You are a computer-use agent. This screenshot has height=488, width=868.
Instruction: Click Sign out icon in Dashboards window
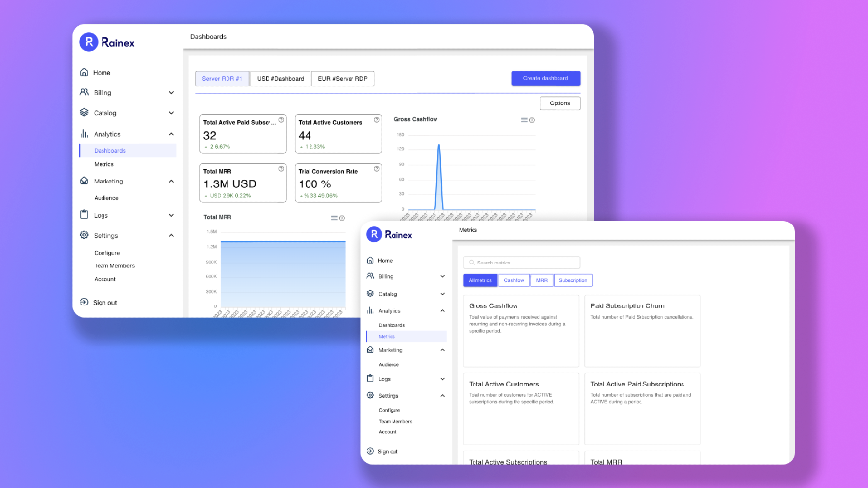(x=84, y=302)
